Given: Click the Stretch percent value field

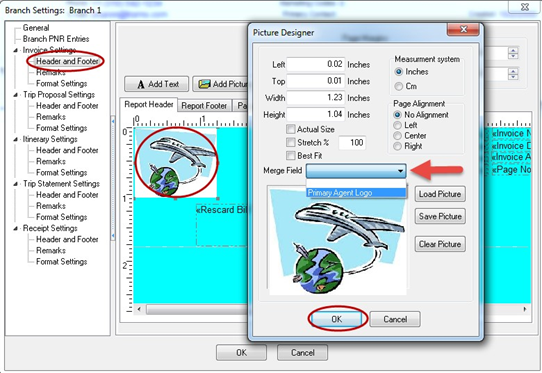Looking at the screenshot, I should (x=352, y=142).
